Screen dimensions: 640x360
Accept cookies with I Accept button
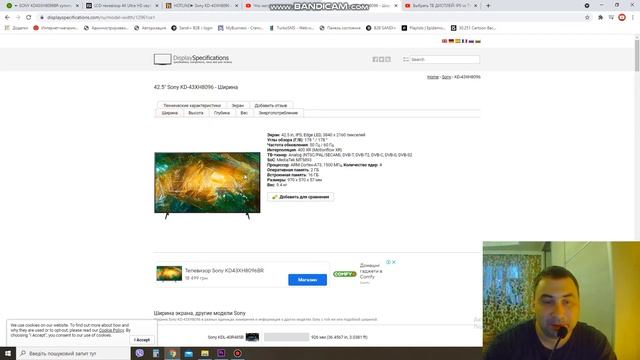142,340
